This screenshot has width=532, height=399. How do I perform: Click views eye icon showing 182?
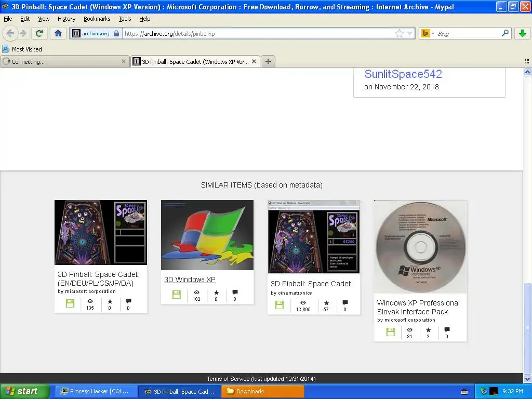[196, 292]
